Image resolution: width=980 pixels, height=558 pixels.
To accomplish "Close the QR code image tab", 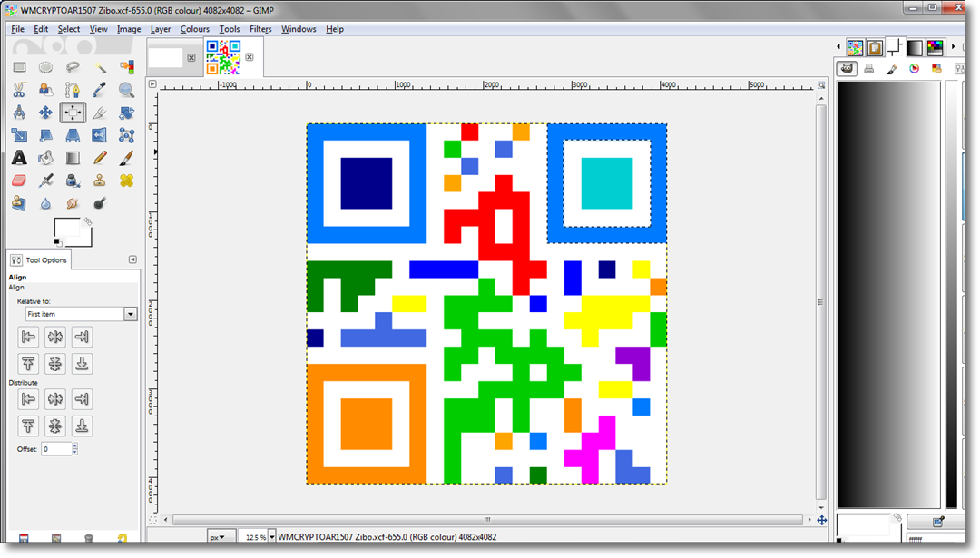I will click(x=250, y=57).
